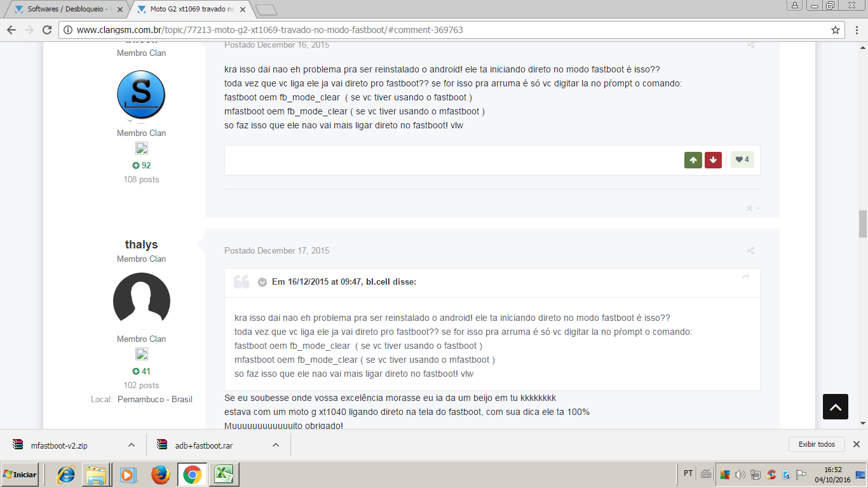Click quote header 'Em 16/12/2015 at 09:47, bl.cell disse:'

click(344, 282)
